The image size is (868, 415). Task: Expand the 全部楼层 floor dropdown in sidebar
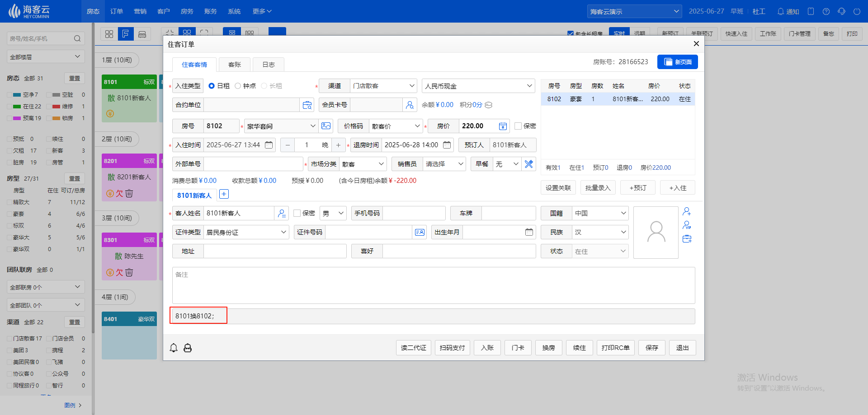tap(46, 57)
